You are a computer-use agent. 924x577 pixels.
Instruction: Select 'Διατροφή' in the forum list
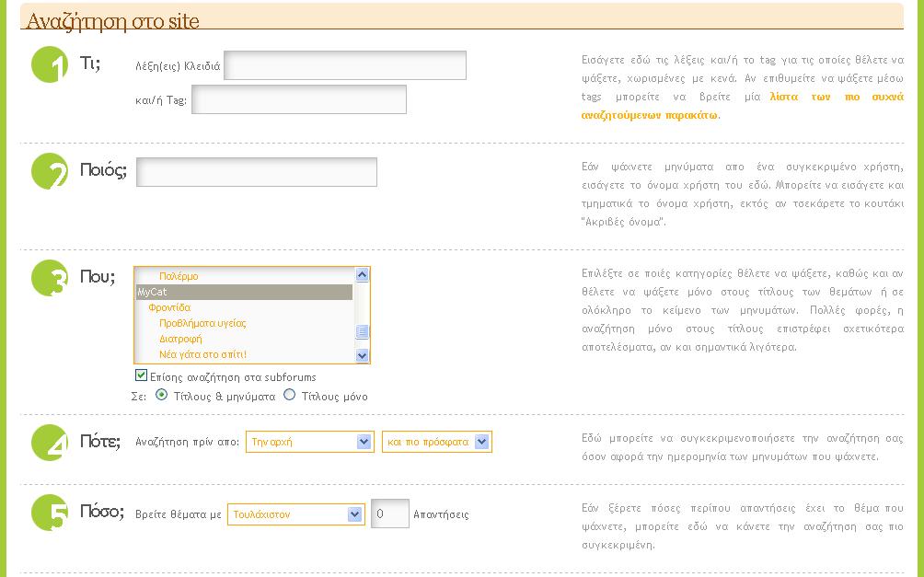point(179,339)
